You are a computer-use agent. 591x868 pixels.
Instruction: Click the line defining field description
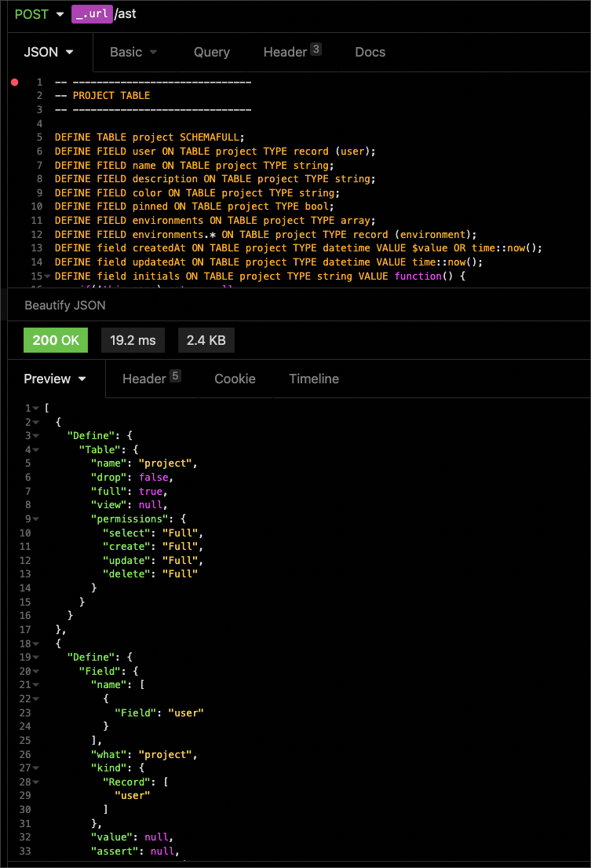215,179
